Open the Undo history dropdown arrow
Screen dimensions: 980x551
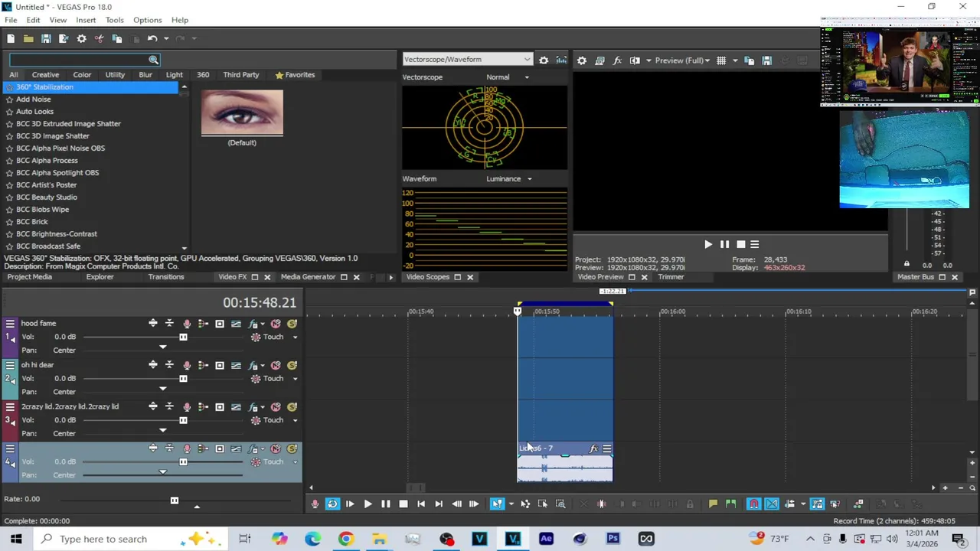[x=165, y=38]
